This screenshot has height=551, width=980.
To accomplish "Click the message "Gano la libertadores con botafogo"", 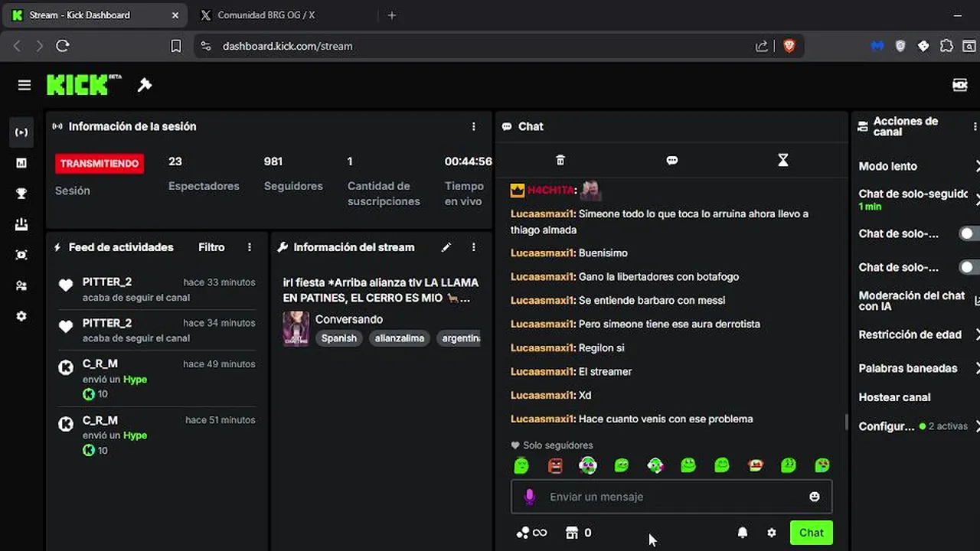I will point(658,276).
